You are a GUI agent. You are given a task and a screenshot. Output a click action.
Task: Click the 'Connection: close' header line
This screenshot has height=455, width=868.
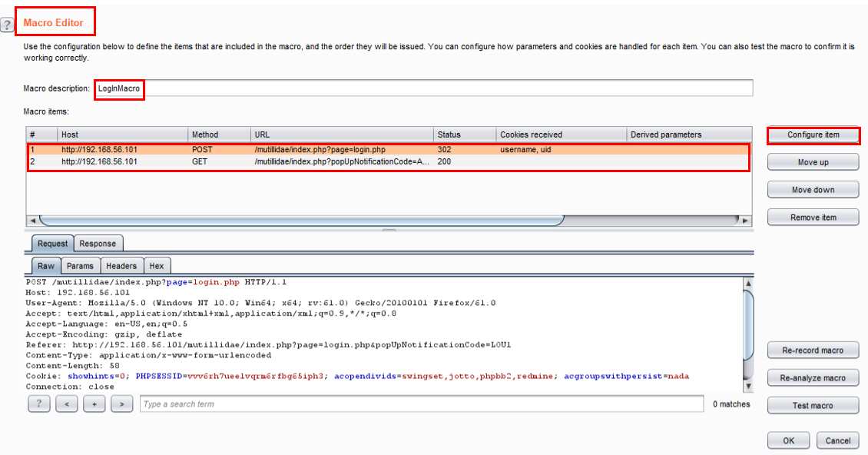pyautogui.click(x=70, y=387)
